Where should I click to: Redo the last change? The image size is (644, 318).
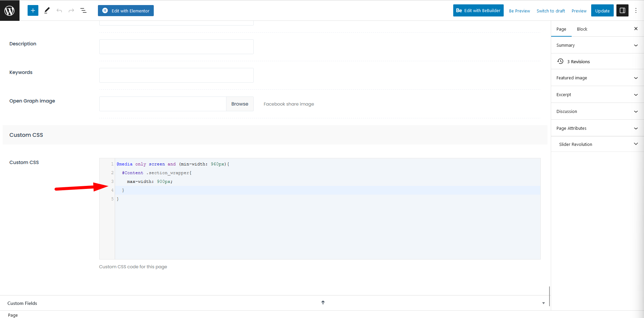point(71,10)
